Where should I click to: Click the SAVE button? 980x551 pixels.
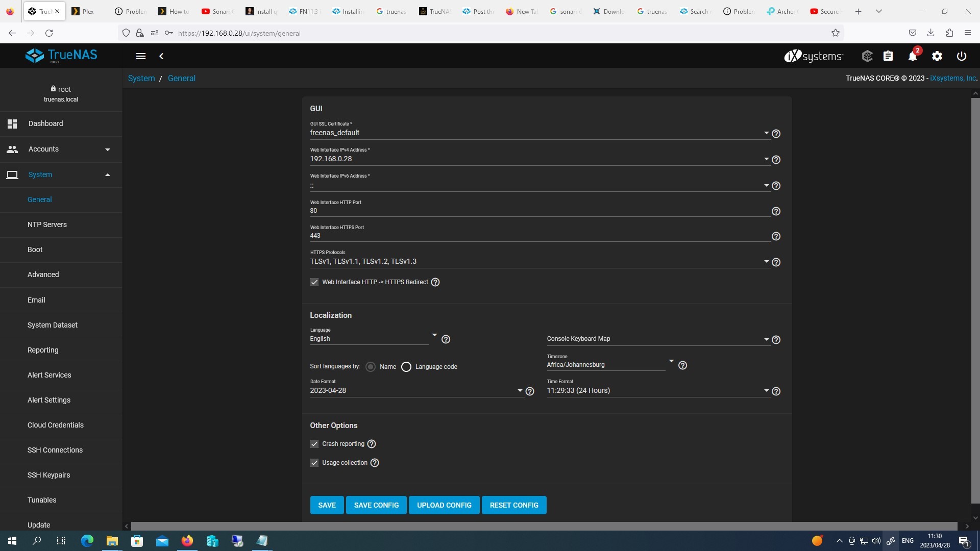coord(327,505)
